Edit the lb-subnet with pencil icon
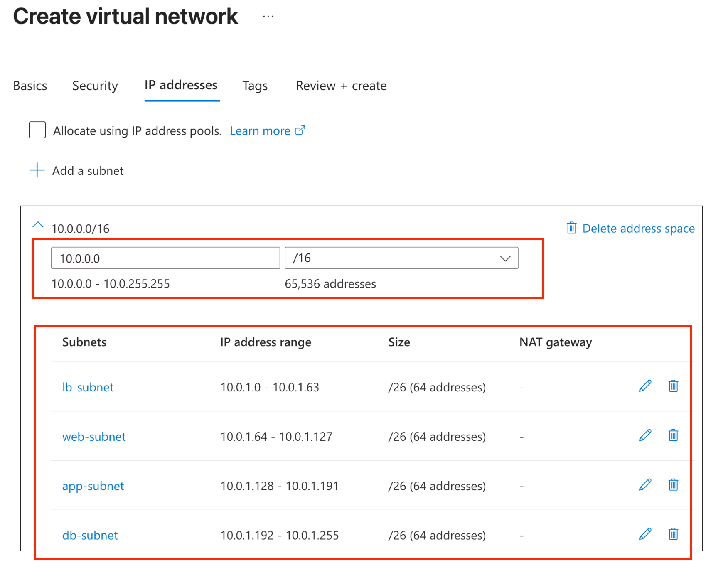The width and height of the screenshot is (728, 580). point(645,386)
